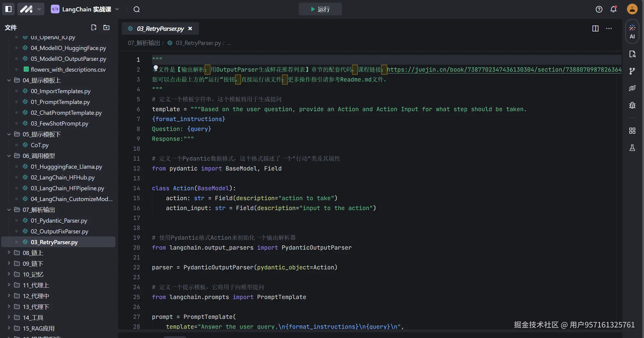Toggle the left sidebar panel icon
The image size is (644, 338).
click(8, 9)
